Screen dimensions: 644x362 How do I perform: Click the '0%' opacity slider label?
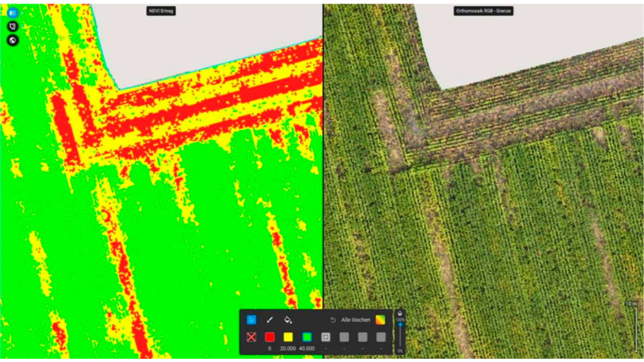pos(400,351)
